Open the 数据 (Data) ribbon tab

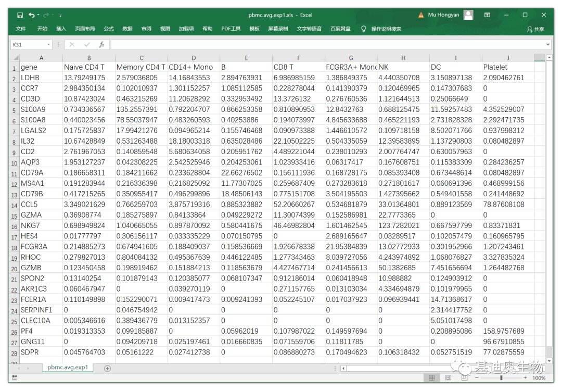(x=127, y=29)
